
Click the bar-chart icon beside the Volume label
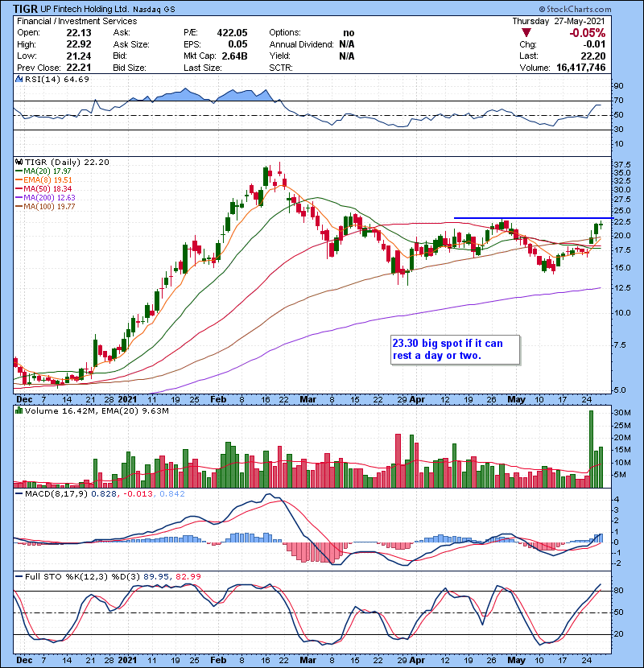click(x=19, y=410)
